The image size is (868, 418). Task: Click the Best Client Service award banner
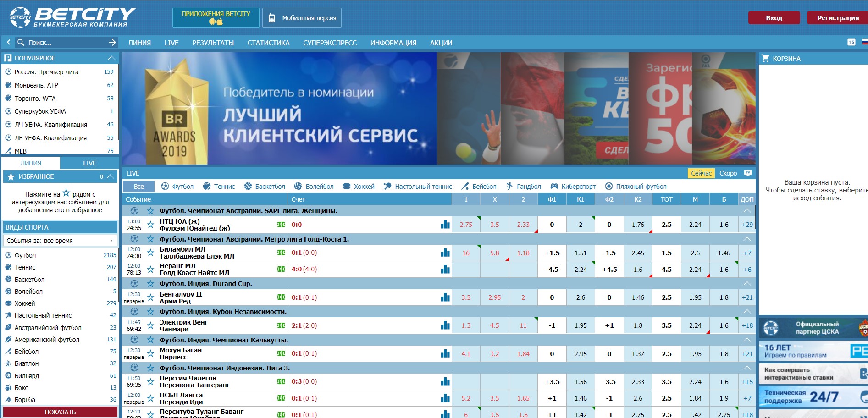click(279, 109)
